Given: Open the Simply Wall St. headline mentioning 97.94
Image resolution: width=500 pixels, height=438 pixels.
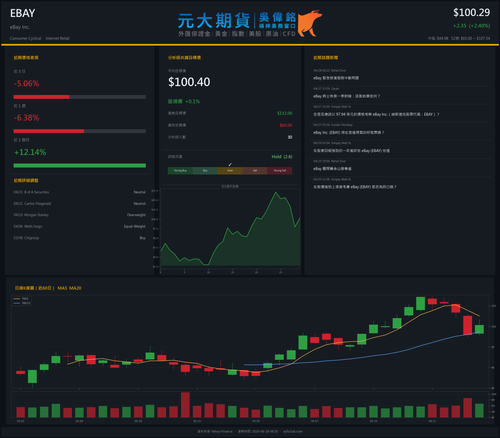Looking at the screenshot, I should pyautogui.click(x=376, y=114).
